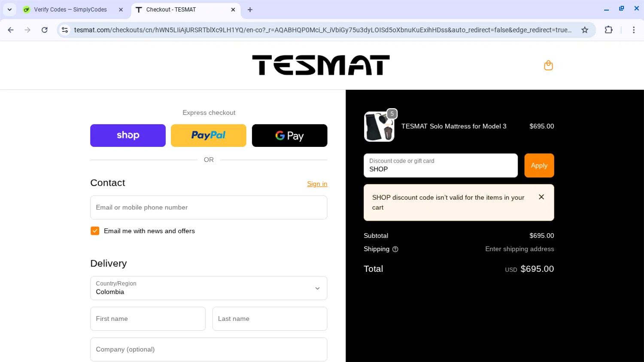Click the Company (optional) field
The height and width of the screenshot is (362, 644).
(209, 350)
